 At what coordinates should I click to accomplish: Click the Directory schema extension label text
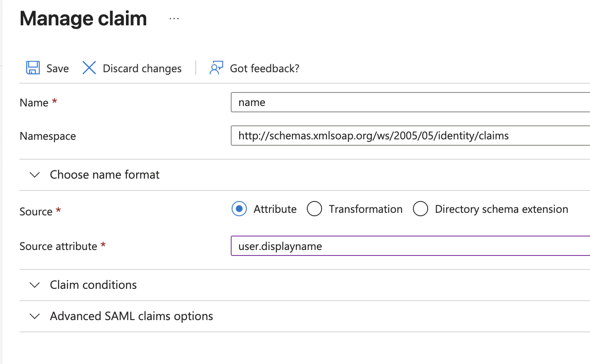pos(501,209)
